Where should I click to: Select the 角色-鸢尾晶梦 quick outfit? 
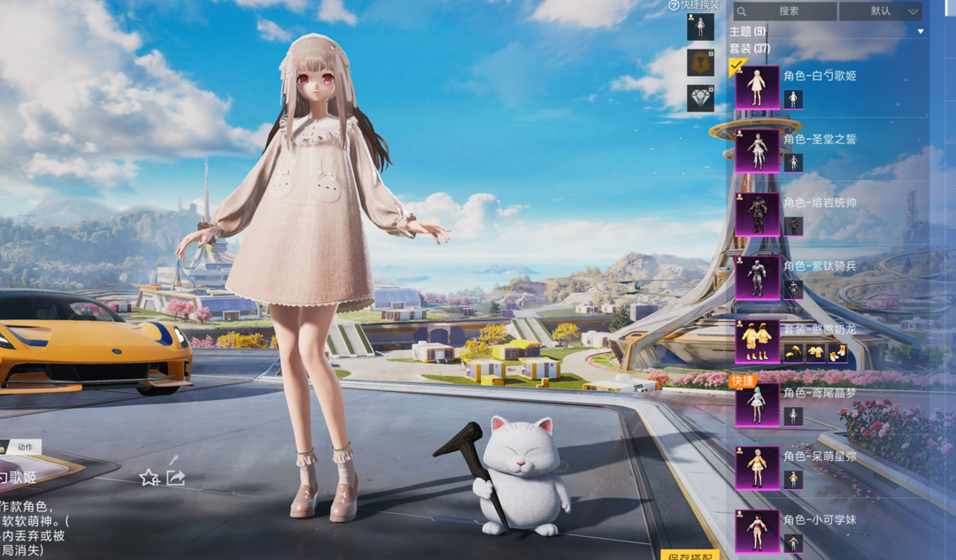coord(757,405)
